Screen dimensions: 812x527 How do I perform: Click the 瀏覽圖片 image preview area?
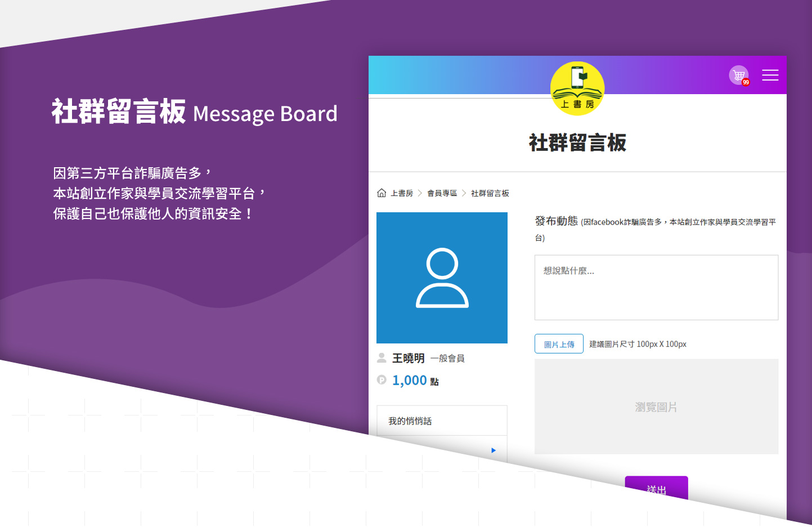tap(656, 407)
